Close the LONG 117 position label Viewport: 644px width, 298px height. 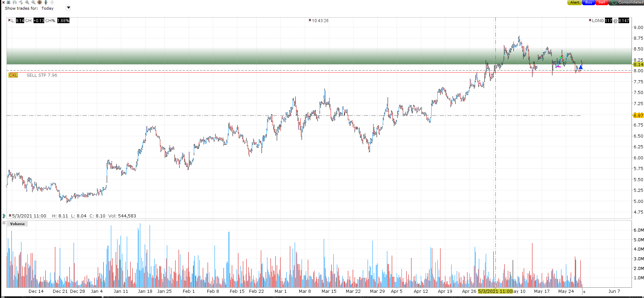590,20
